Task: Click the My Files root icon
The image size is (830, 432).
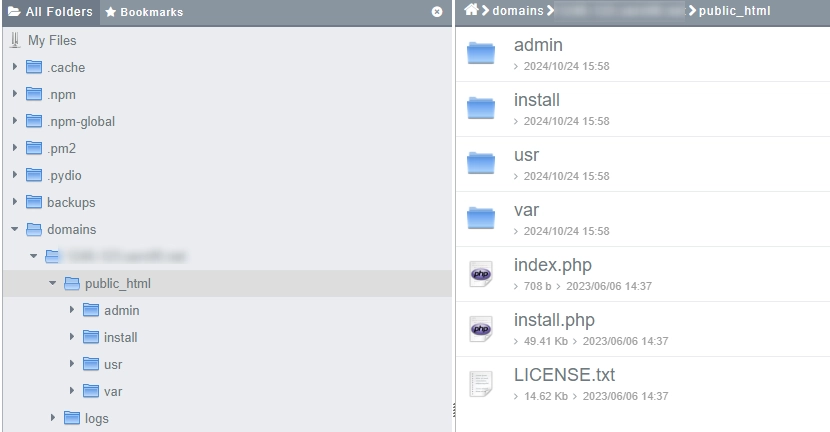Action: 15,41
